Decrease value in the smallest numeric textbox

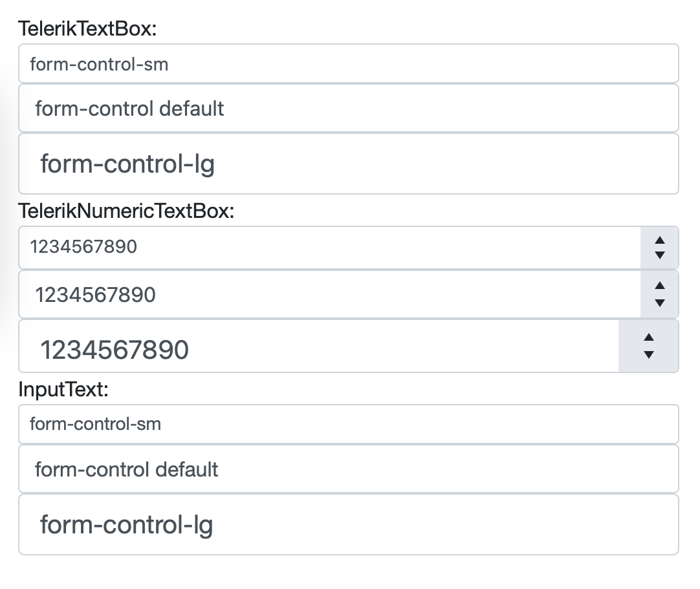(659, 255)
